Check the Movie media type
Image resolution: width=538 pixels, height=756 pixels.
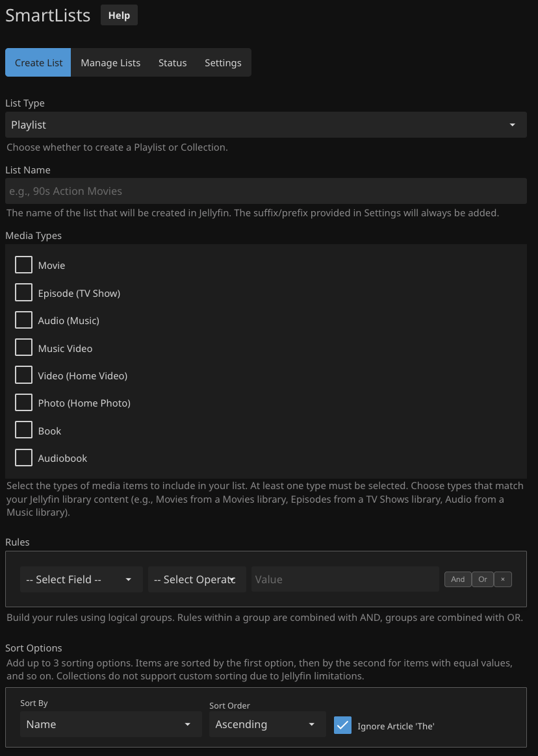coord(23,265)
